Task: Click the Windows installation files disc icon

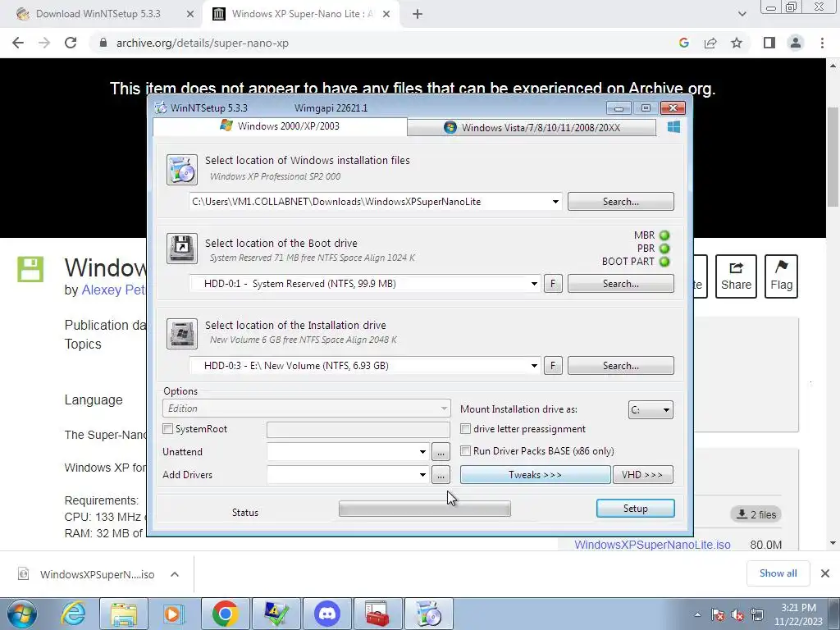Action: pos(181,169)
